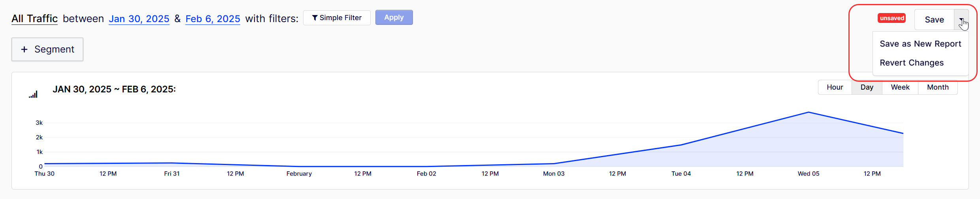Select the Day granularity option

[x=867, y=87]
